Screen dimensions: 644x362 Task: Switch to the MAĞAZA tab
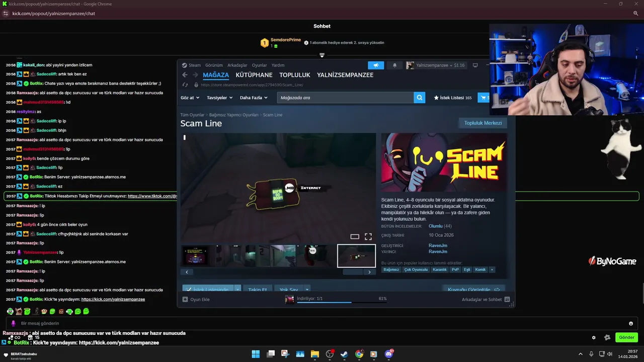pos(216,75)
